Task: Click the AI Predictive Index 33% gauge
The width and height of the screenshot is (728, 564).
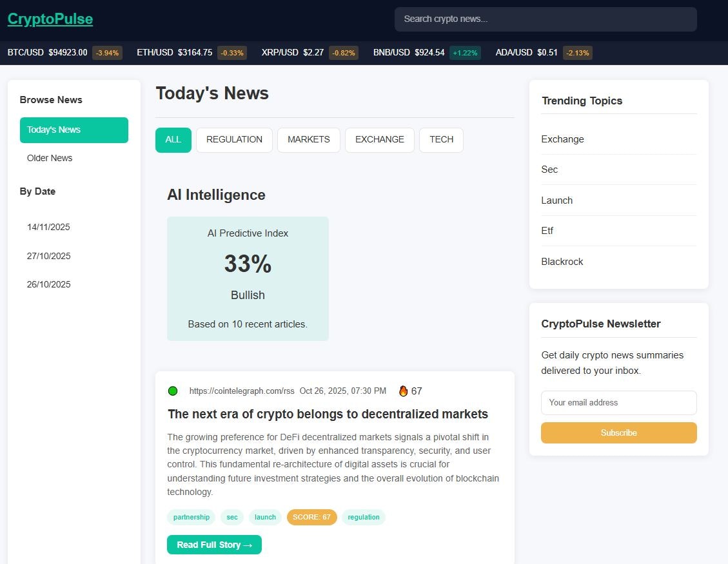Action: click(248, 263)
